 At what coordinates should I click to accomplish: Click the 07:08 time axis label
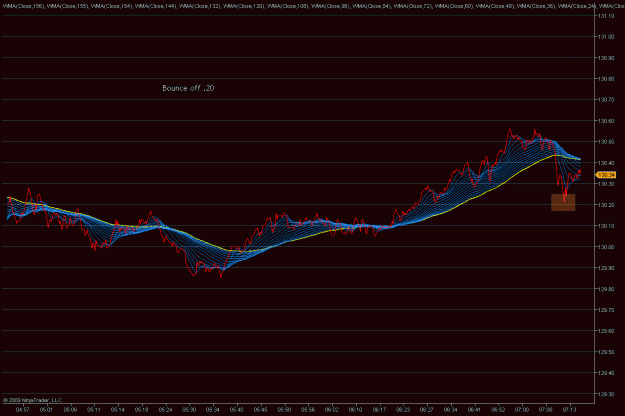pyautogui.click(x=546, y=410)
